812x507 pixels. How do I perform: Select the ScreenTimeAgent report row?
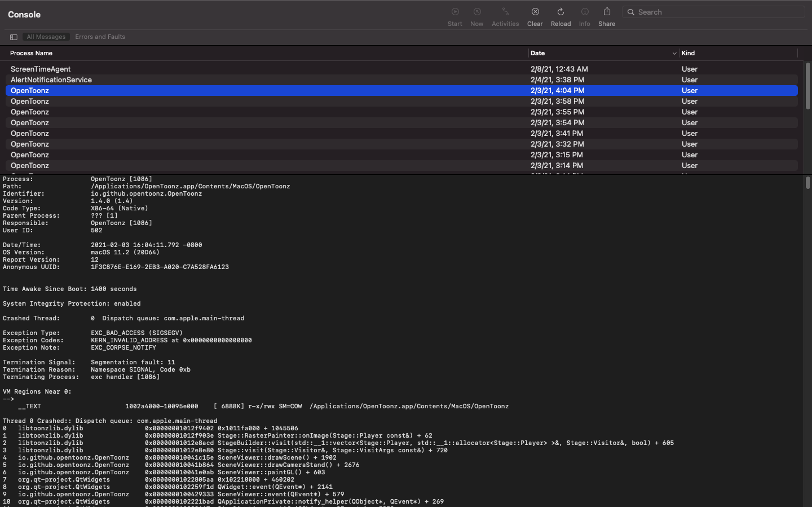(401, 69)
